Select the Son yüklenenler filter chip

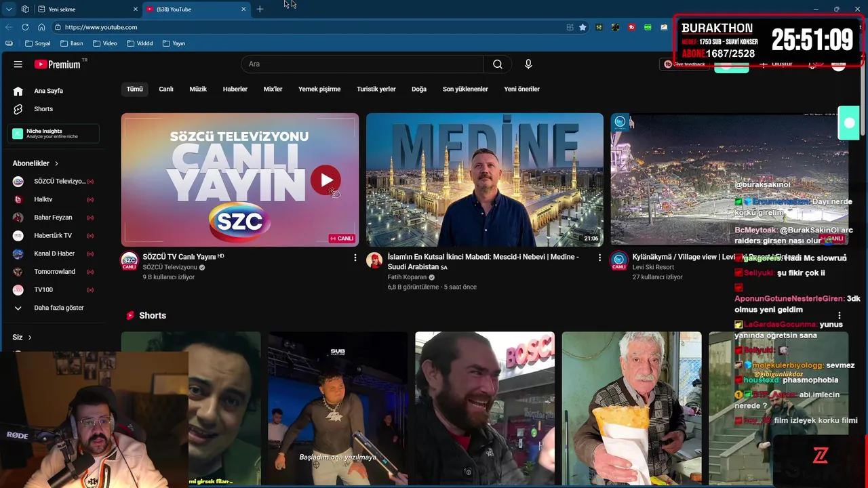click(465, 89)
